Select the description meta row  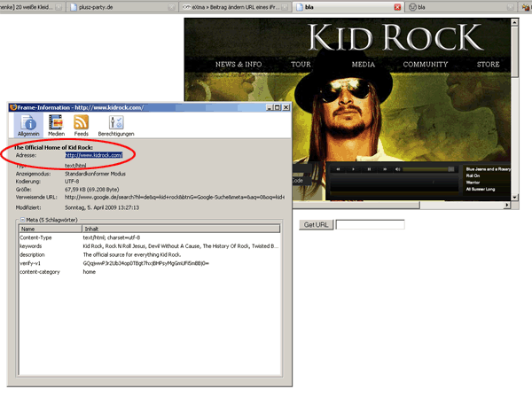click(x=150, y=254)
